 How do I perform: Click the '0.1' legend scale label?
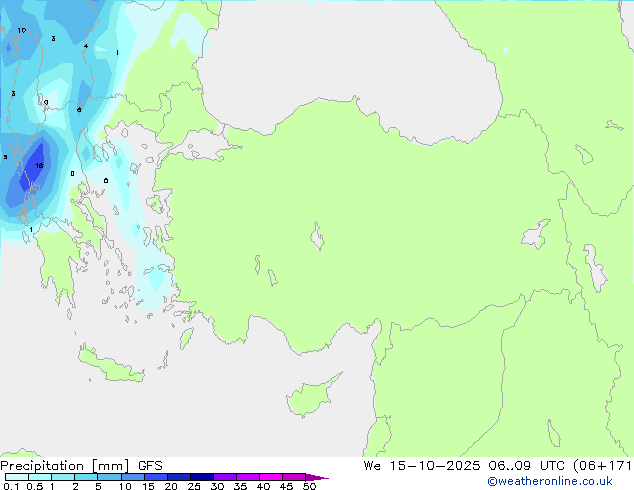tap(11, 486)
